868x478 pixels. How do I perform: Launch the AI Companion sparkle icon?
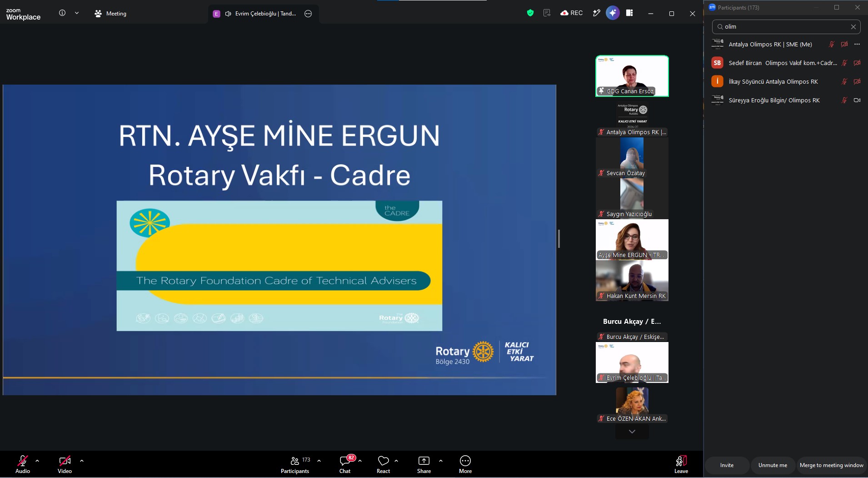tap(613, 13)
